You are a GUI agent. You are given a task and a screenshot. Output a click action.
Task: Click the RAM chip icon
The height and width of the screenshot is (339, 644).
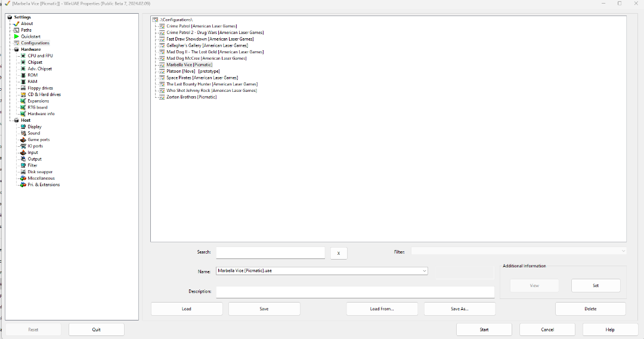click(x=23, y=81)
